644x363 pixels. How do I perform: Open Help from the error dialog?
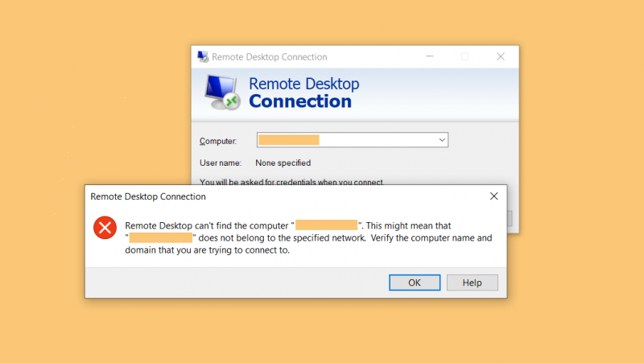pos(473,283)
